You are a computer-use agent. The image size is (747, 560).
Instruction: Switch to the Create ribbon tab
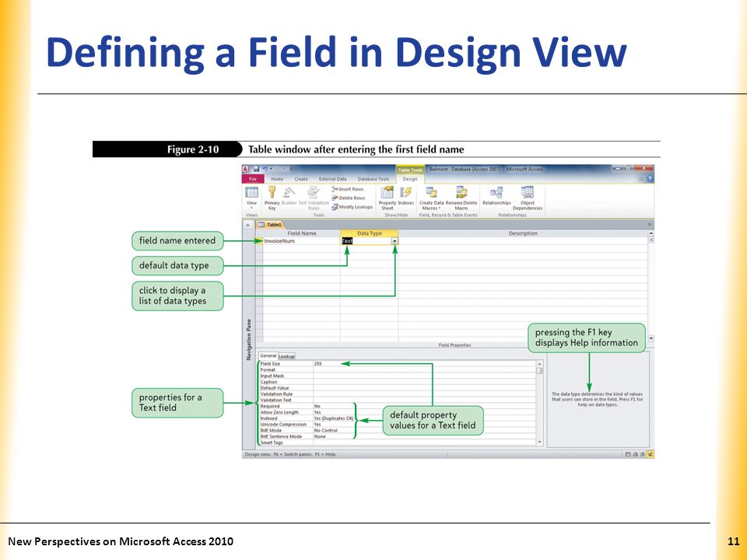[x=301, y=179]
